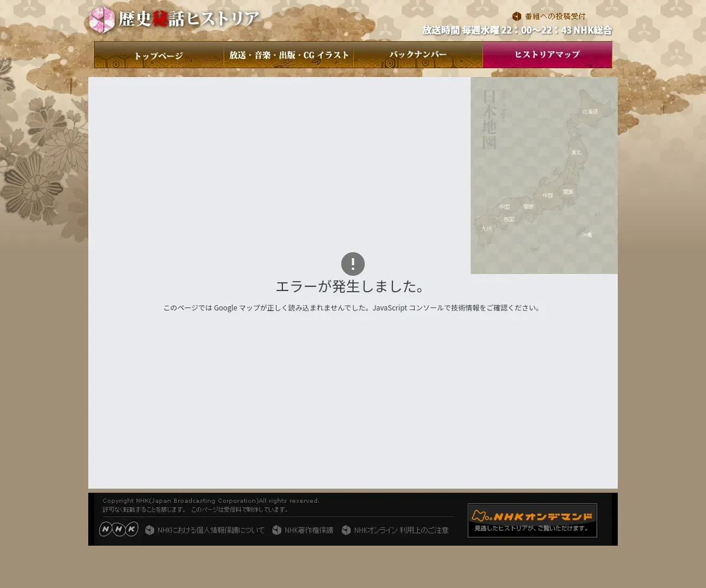Image resolution: width=706 pixels, height=588 pixels.
Task: Open the NHKオンデマンド banner
Action: [532, 520]
